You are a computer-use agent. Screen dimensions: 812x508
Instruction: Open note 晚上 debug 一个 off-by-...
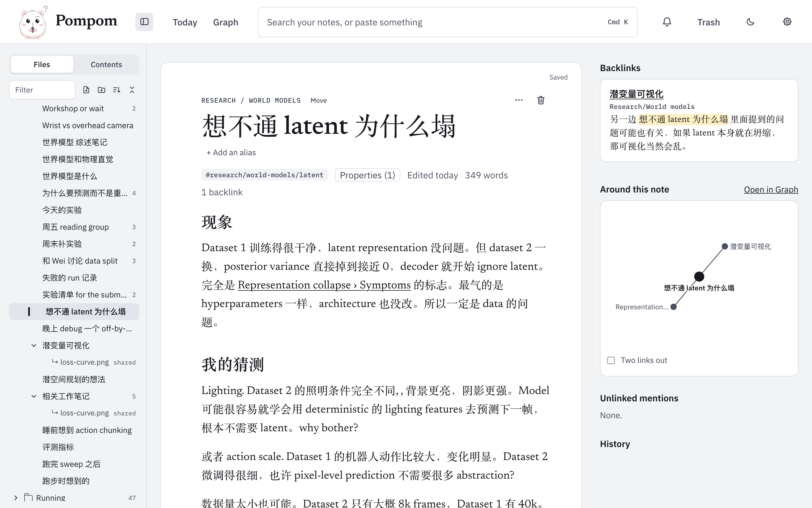point(74,328)
